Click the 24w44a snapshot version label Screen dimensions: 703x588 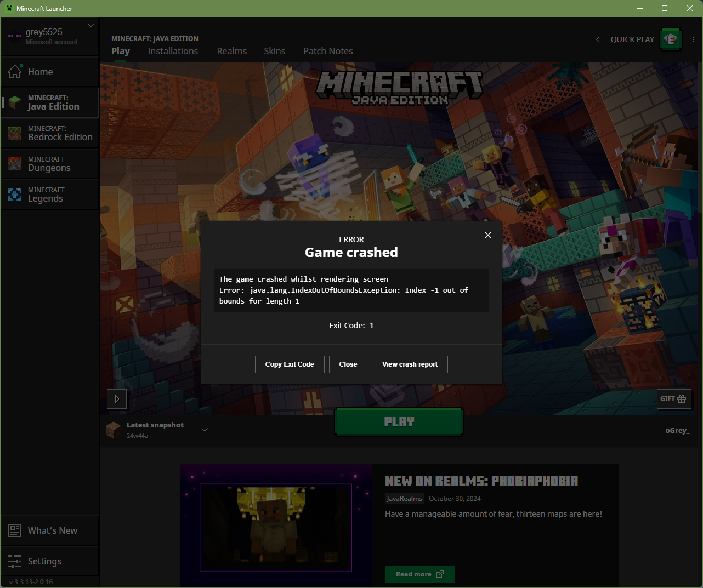point(138,436)
